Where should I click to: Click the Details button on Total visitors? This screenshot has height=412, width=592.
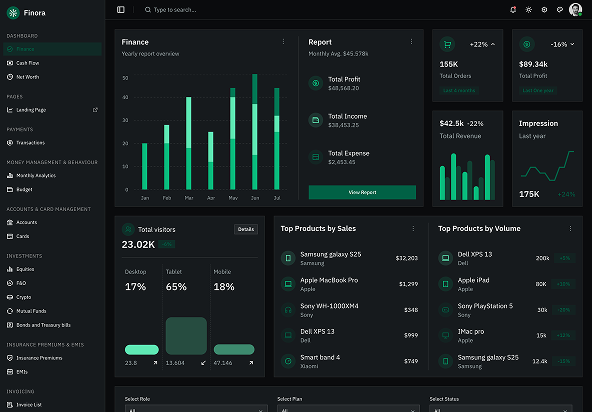pos(246,229)
